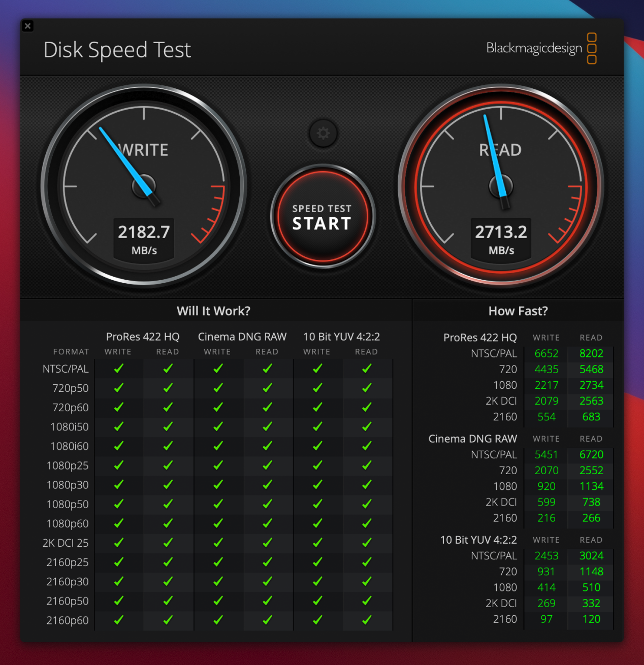Click the 2160p30 format row label
The width and height of the screenshot is (644, 665).
(x=68, y=582)
